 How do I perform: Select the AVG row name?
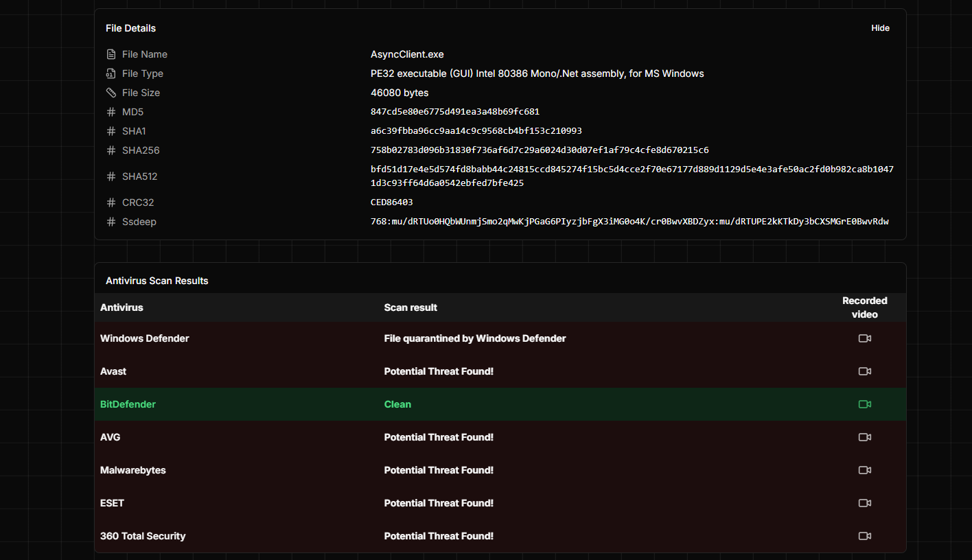pyautogui.click(x=111, y=437)
